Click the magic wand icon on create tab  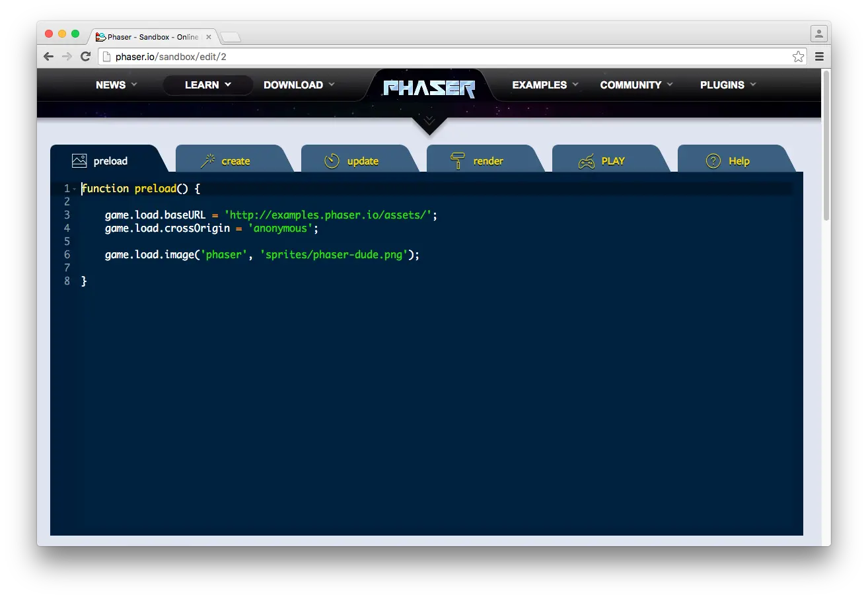(209, 160)
